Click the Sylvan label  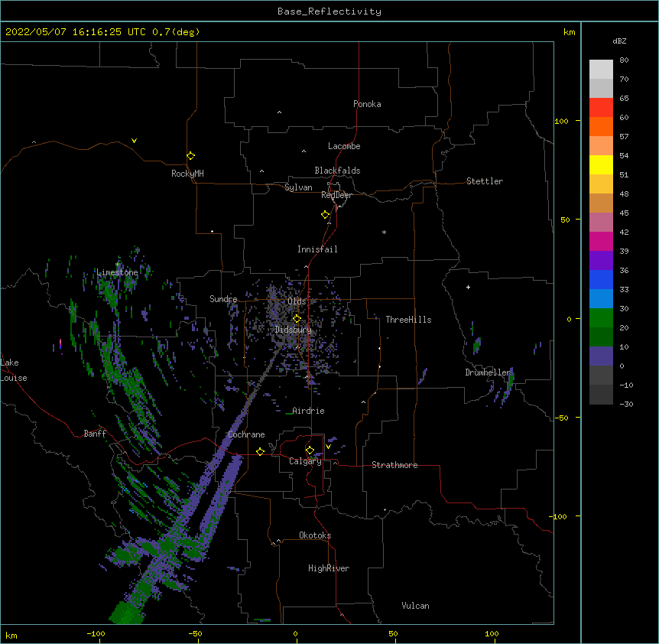click(x=298, y=187)
